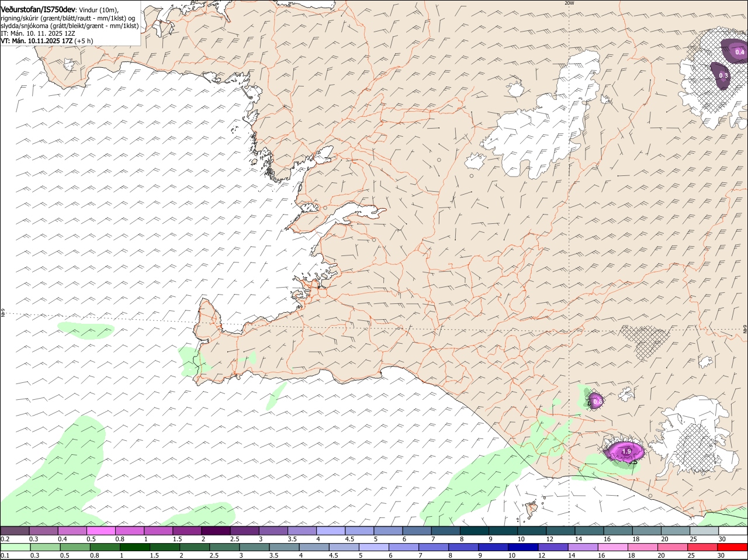Click the 0.4 dark purple snow cell
The height and width of the screenshot is (560, 748).
[x=735, y=50]
